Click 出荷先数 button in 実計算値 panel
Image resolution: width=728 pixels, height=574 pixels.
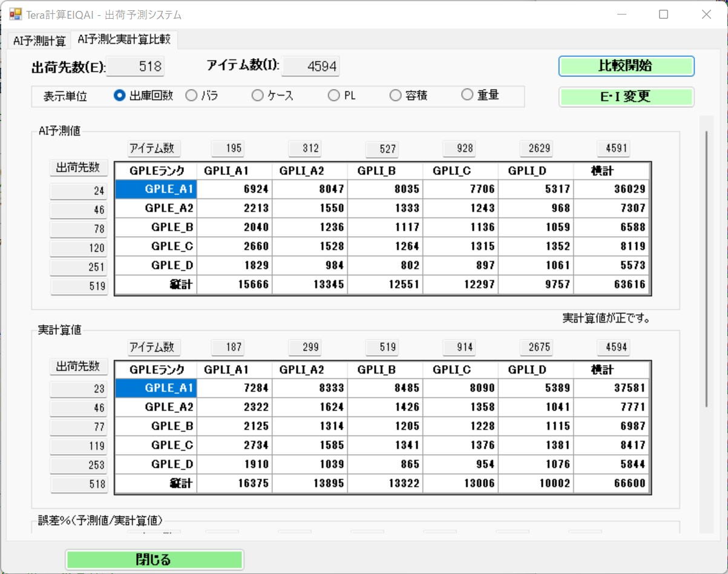[x=78, y=366]
